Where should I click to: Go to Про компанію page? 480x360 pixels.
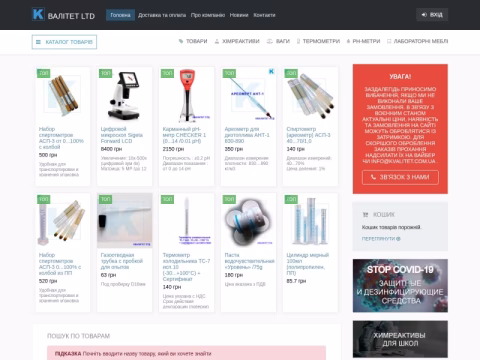[208, 15]
